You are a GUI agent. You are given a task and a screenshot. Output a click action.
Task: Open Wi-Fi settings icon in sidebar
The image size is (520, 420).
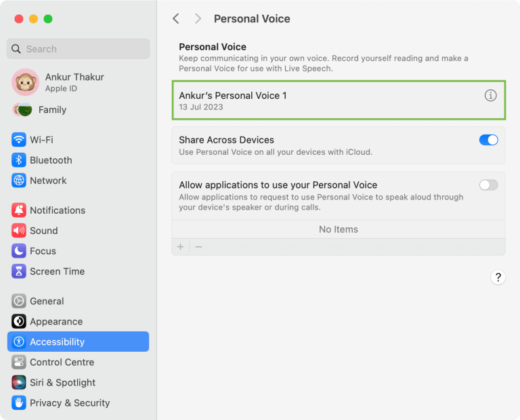pos(19,140)
